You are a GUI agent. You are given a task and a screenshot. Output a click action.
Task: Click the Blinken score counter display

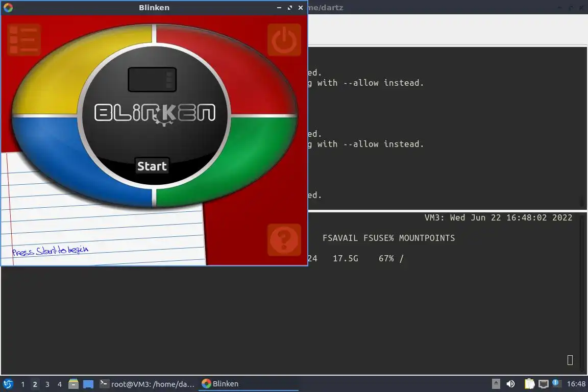coord(152,80)
